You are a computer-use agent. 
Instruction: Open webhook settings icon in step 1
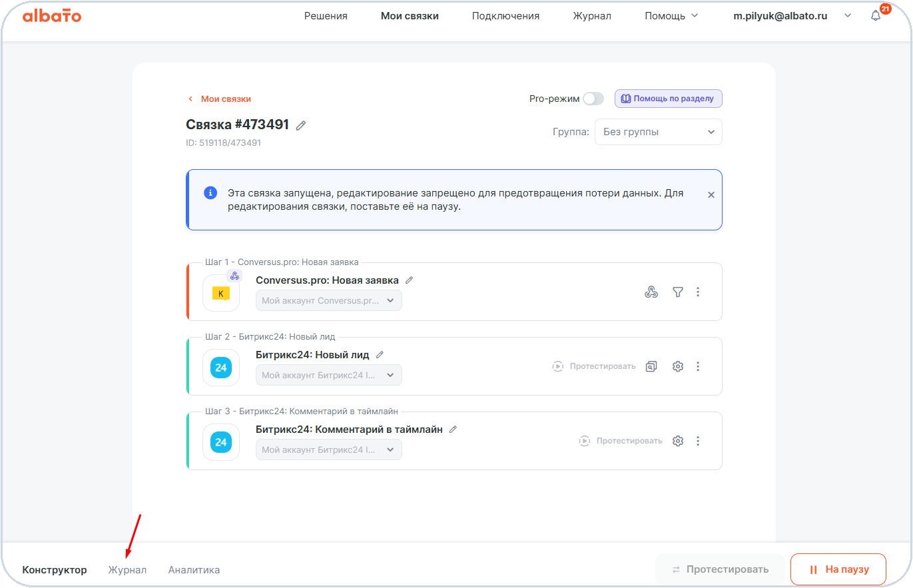point(651,292)
